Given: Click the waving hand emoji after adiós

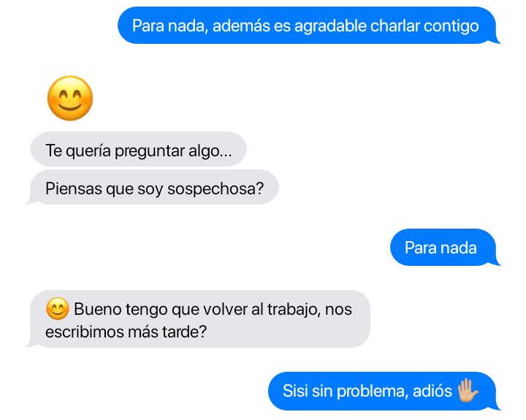Looking at the screenshot, I should (468, 391).
